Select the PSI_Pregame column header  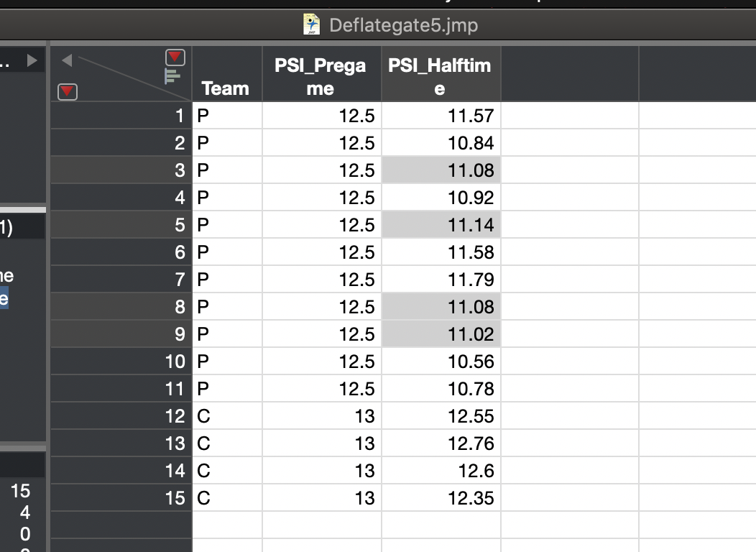click(x=321, y=73)
